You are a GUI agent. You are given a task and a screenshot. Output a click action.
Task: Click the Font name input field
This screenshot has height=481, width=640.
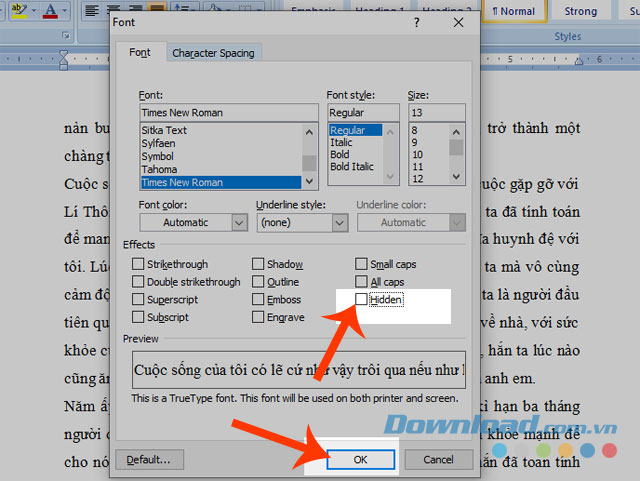(x=229, y=113)
